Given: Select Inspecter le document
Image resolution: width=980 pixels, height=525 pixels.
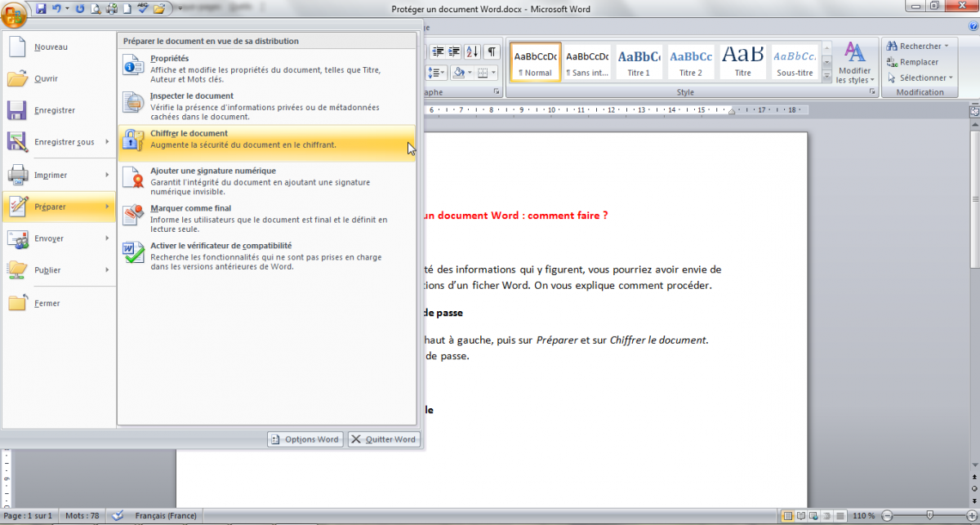Looking at the screenshot, I should tap(267, 106).
